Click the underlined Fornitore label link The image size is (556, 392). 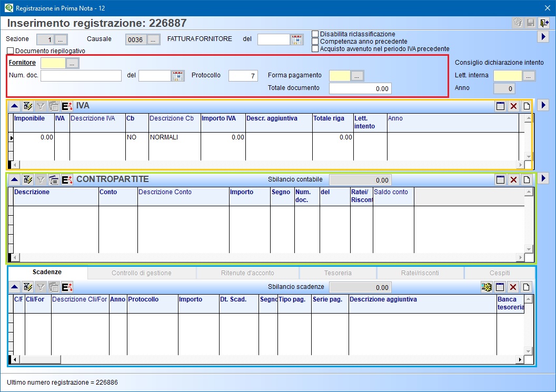coord(22,63)
